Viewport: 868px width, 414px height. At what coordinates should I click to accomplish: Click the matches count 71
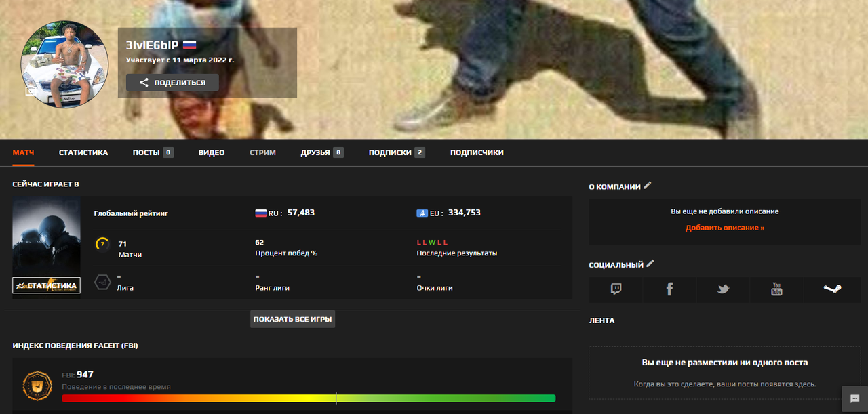click(x=123, y=243)
